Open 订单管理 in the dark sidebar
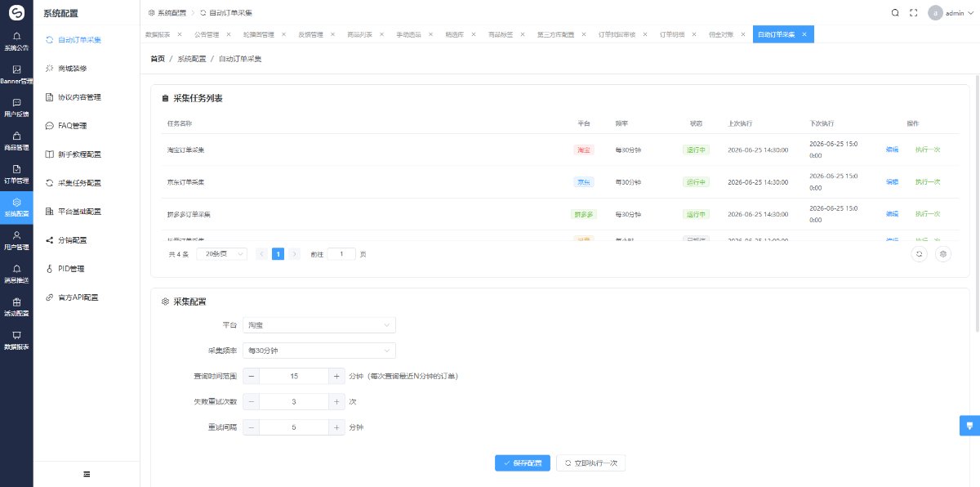 point(16,174)
